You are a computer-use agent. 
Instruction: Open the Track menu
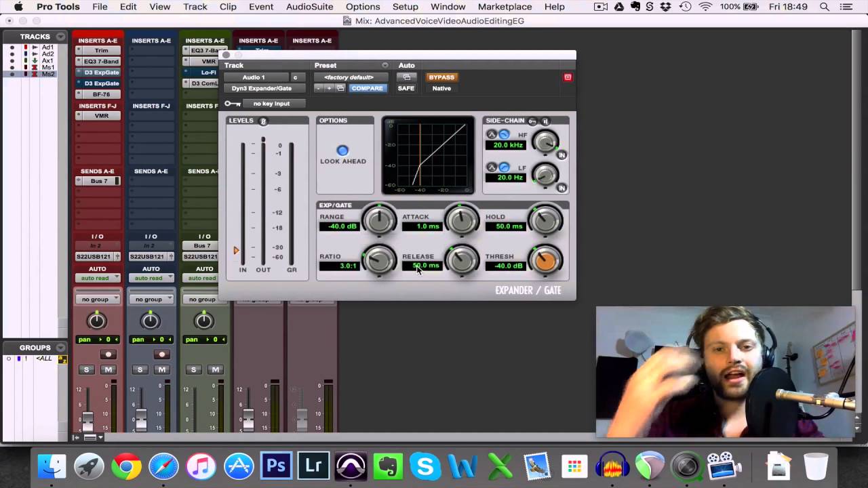[195, 7]
